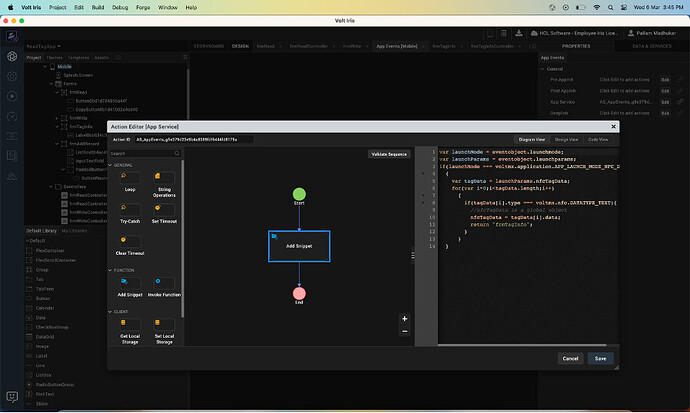Open the gear settings icon in left sidebar
The width and height of the screenshot is (690, 413).
(12, 77)
